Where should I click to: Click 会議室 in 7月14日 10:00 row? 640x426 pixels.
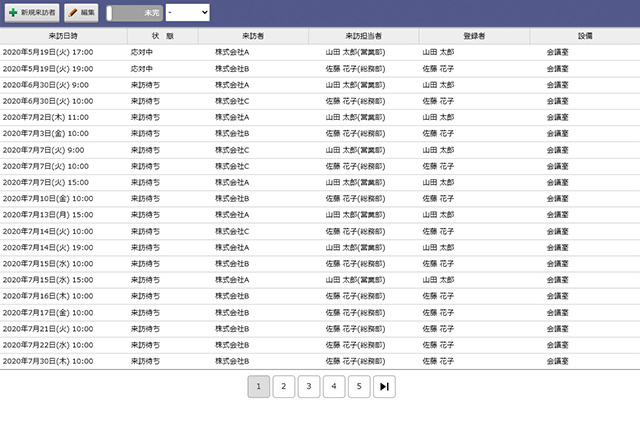pyautogui.click(x=558, y=231)
